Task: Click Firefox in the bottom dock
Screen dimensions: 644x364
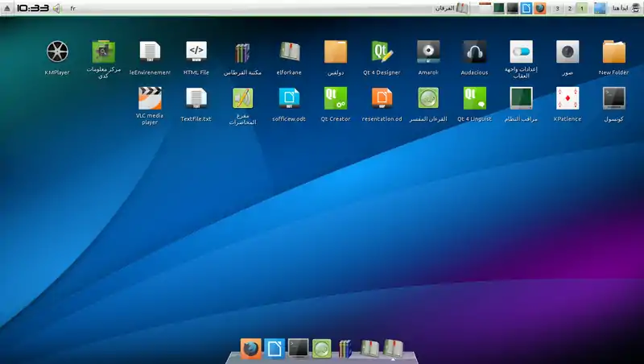Action: (x=251, y=349)
